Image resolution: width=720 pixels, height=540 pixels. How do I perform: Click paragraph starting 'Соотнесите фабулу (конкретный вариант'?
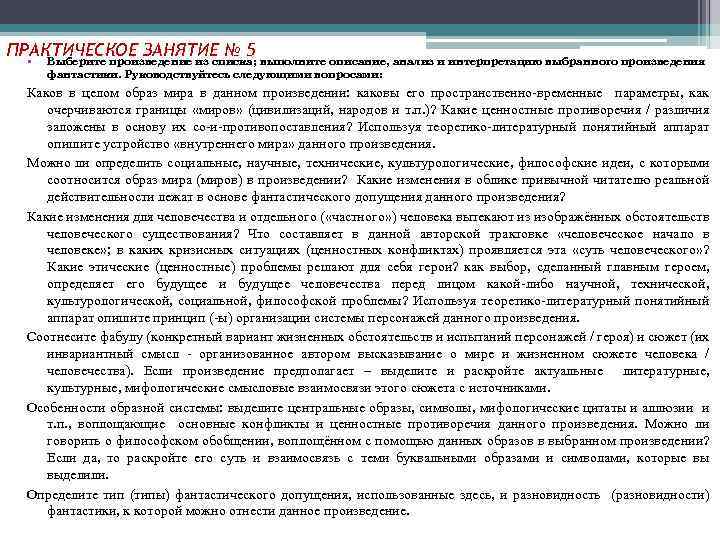click(x=368, y=362)
